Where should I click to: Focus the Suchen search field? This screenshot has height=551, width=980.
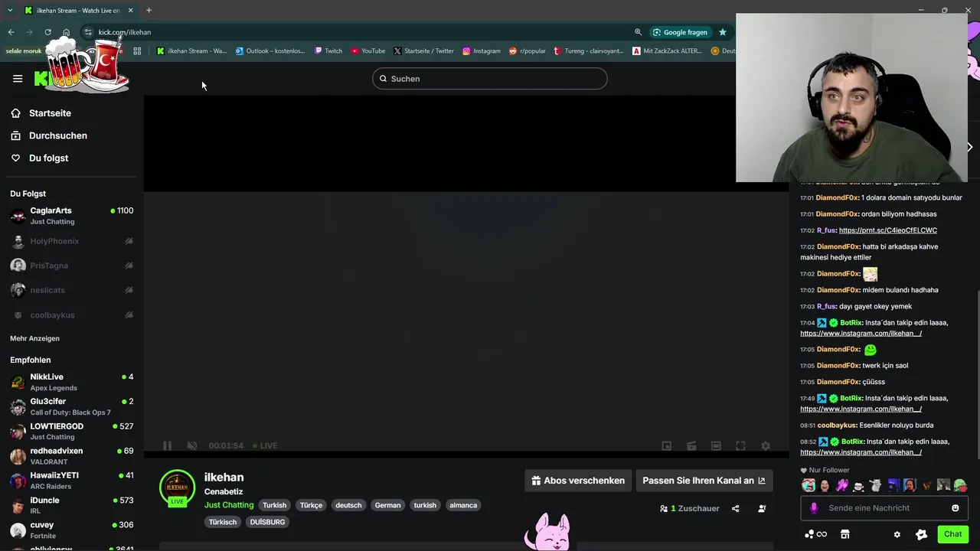pyautogui.click(x=490, y=79)
